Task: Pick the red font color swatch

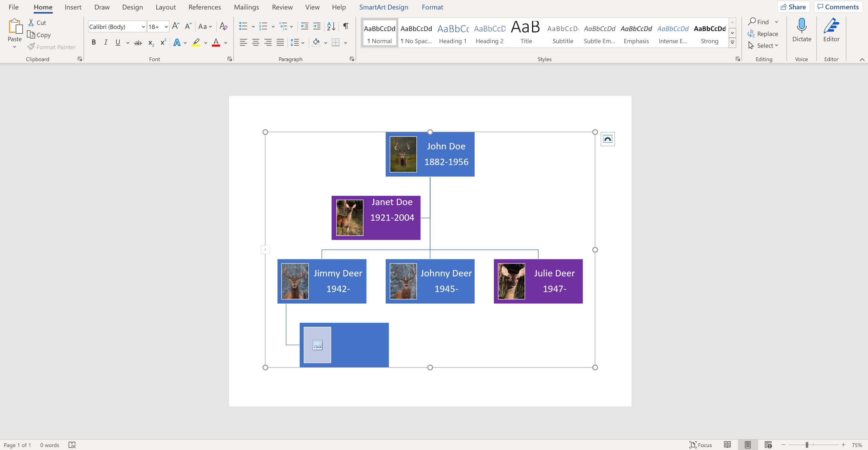Action: (x=216, y=42)
